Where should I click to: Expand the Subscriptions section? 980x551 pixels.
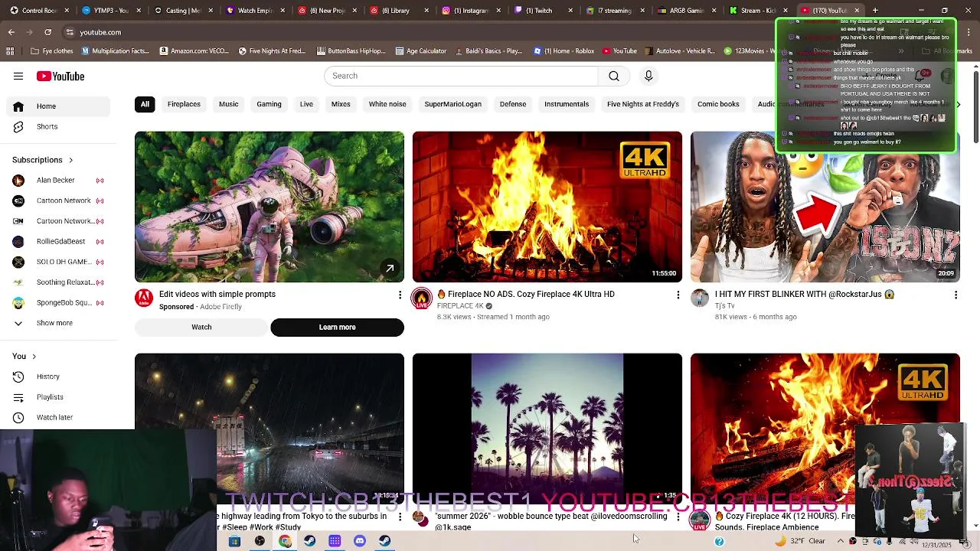pyautogui.click(x=43, y=161)
